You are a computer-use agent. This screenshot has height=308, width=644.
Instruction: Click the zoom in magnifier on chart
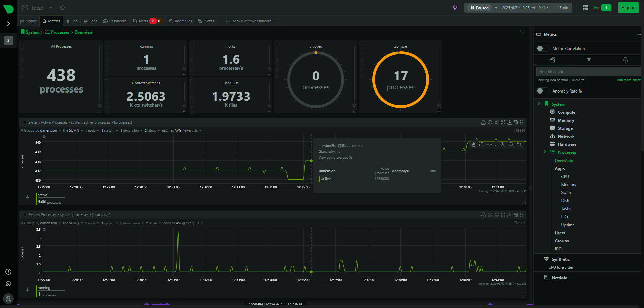pos(503,145)
